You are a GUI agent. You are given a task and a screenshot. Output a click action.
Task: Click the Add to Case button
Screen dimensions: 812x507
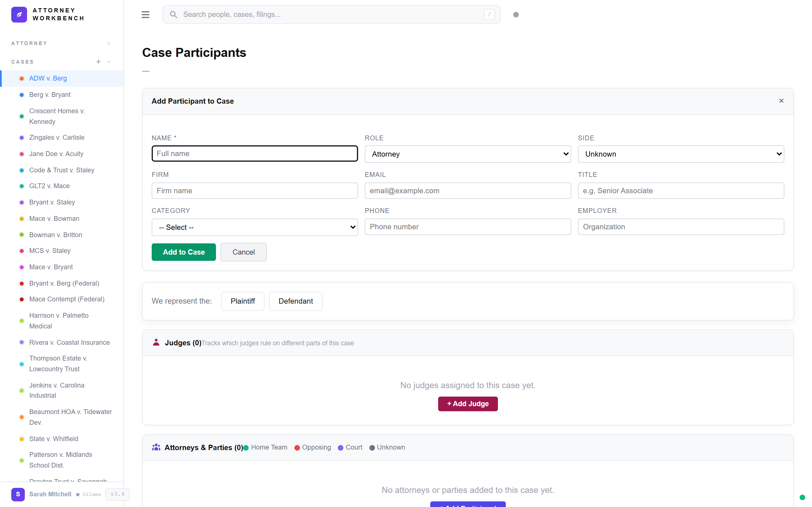pos(183,252)
